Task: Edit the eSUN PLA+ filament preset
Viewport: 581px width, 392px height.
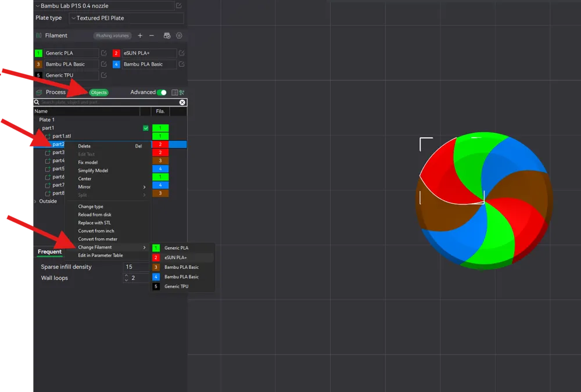Action: pyautogui.click(x=181, y=53)
